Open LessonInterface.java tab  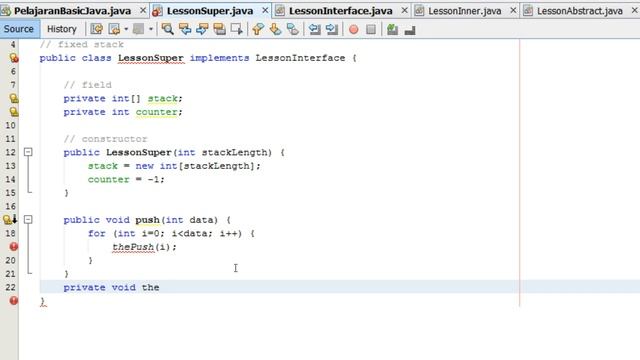coord(340,11)
